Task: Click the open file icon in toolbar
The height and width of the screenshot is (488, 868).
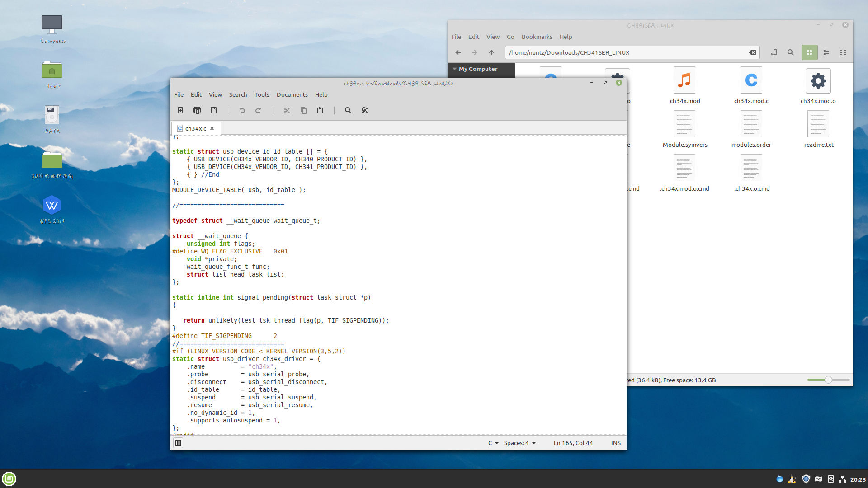Action: point(197,110)
